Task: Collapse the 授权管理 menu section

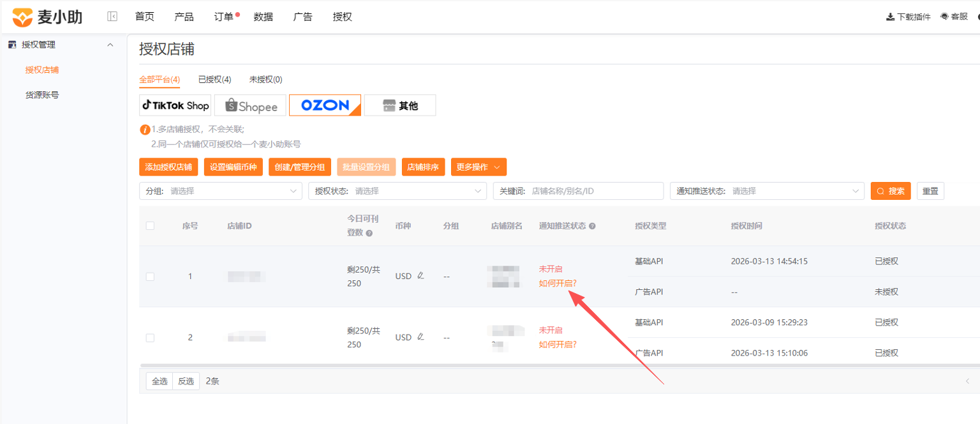Action: (110, 45)
